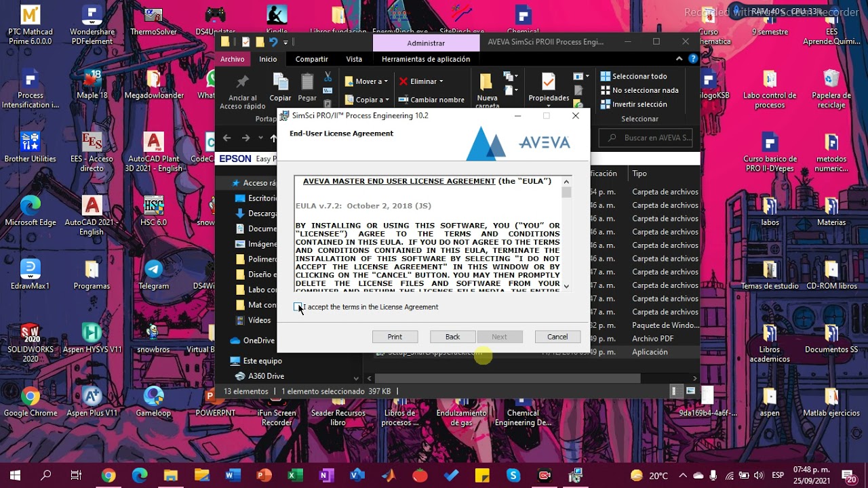The image size is (868, 488).
Task: Click Invertir selección in ribbon
Action: (x=633, y=104)
